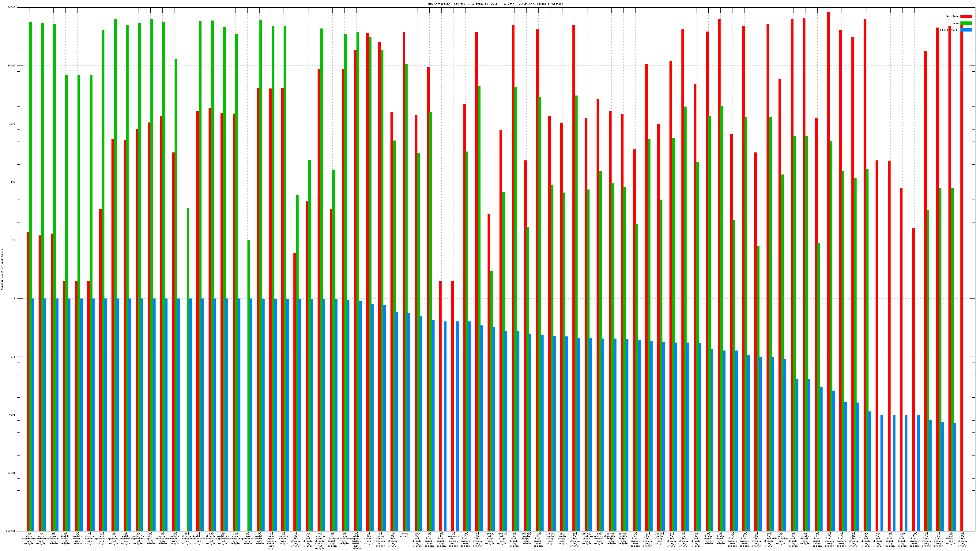Click the 10000 y-axis tick label

click(12, 66)
